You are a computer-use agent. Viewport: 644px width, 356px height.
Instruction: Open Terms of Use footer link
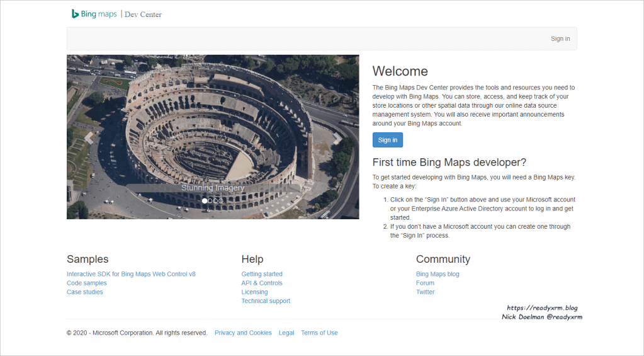319,333
